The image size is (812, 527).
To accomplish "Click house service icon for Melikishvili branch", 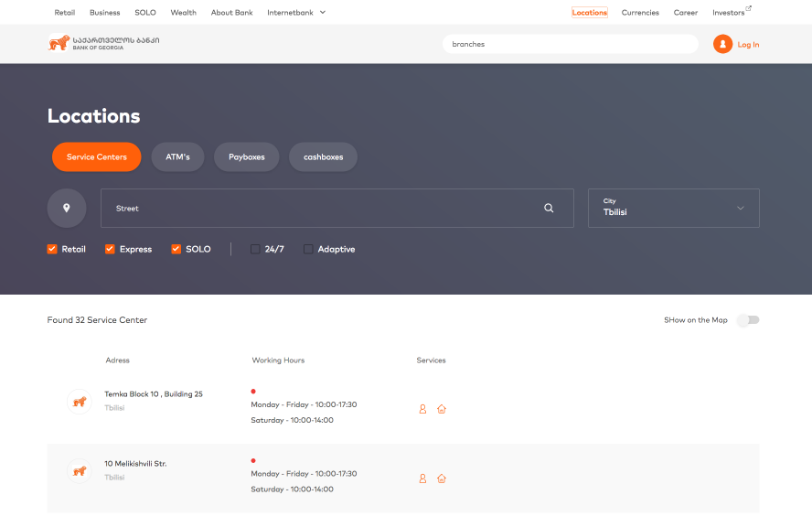I will [442, 479].
